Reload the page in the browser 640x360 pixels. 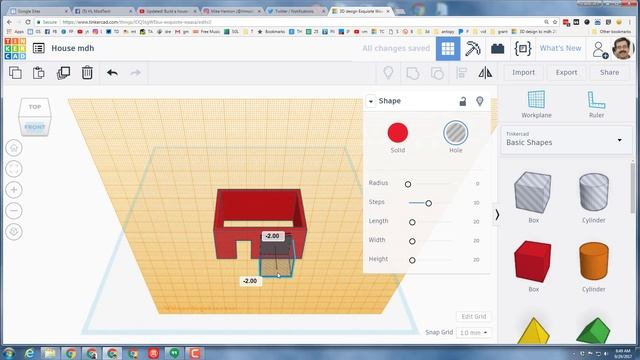pos(28,22)
